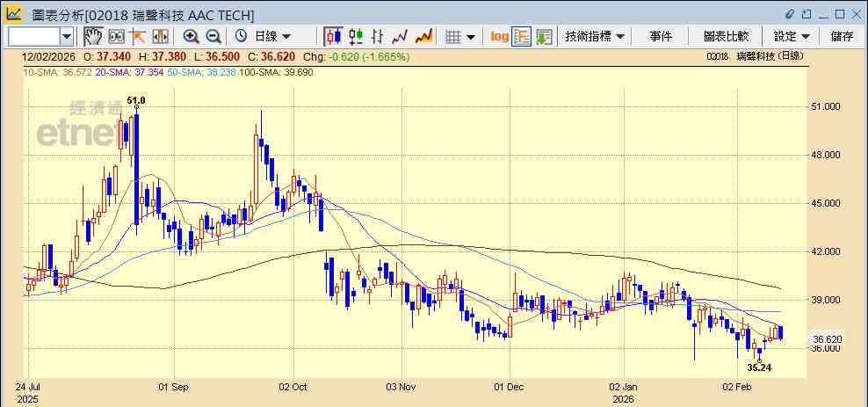Click the date 12/02/2026 in header

point(48,56)
